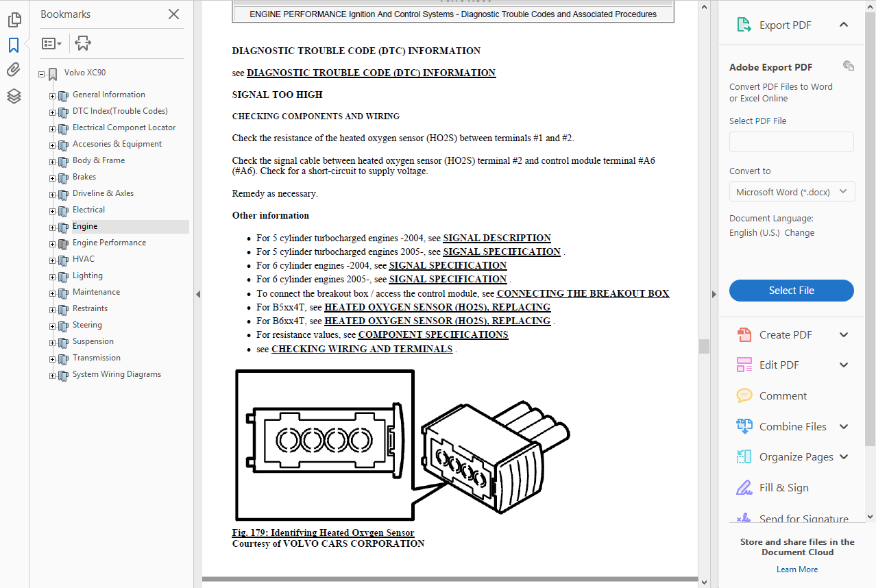Open the Bookmarks panel icon
Image resolution: width=876 pixels, height=588 pixels.
click(14, 45)
